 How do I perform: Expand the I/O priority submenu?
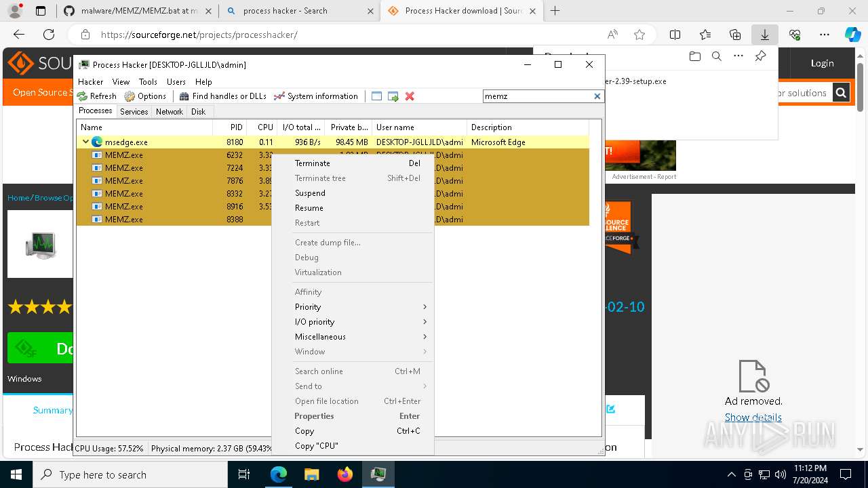tap(352, 322)
